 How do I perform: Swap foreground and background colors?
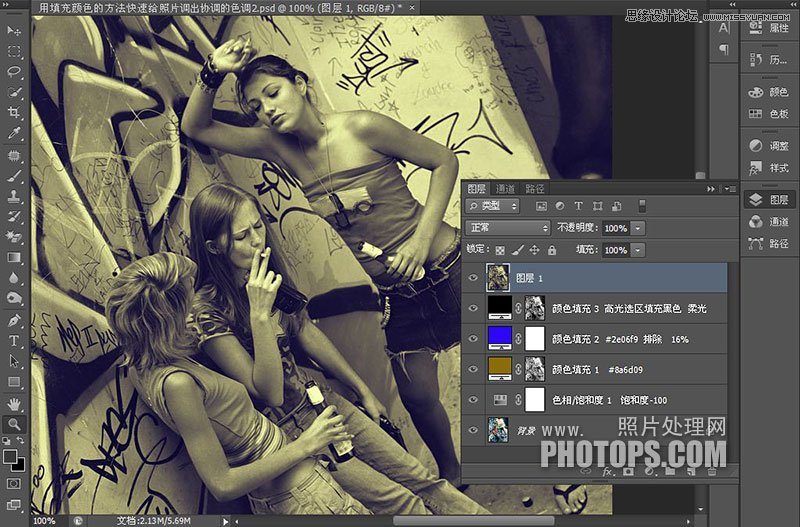21,440
